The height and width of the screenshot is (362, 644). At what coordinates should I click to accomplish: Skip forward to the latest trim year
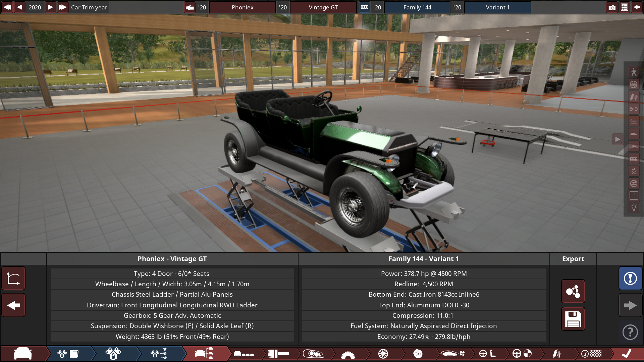click(x=63, y=7)
